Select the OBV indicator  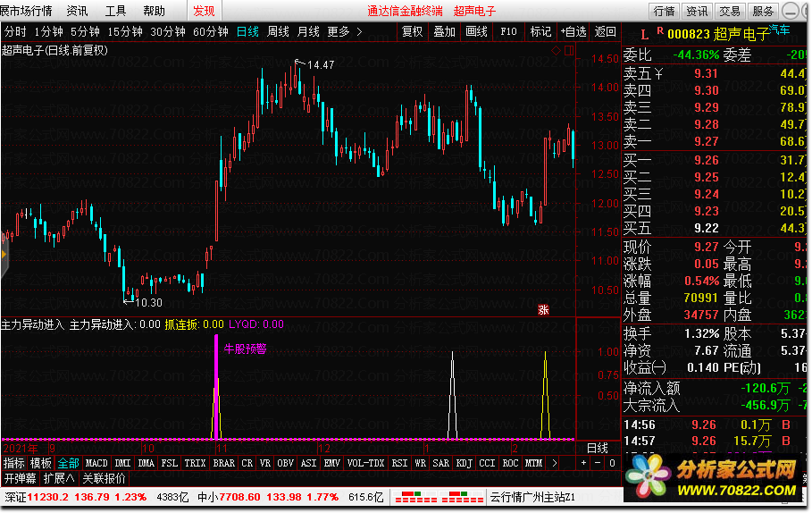(285, 463)
